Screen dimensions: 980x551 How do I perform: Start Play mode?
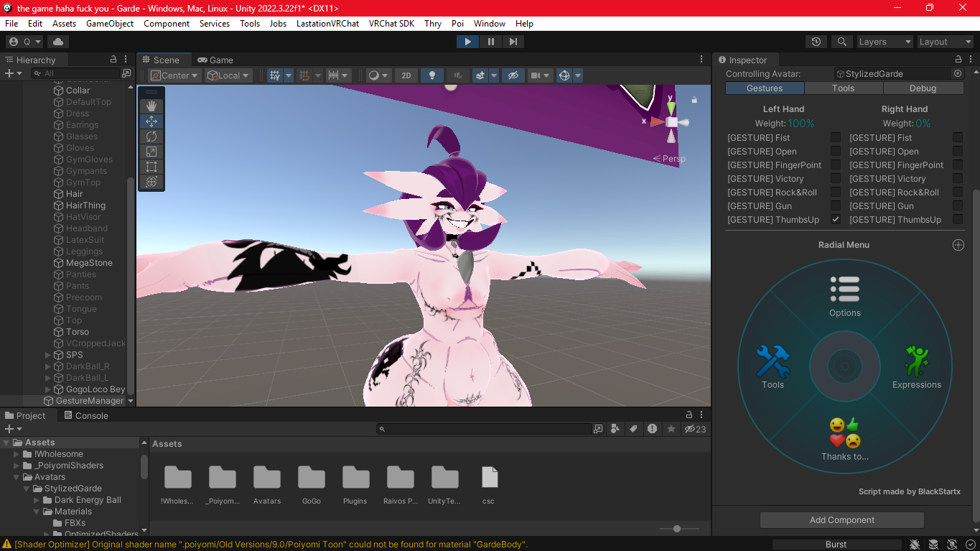point(468,42)
